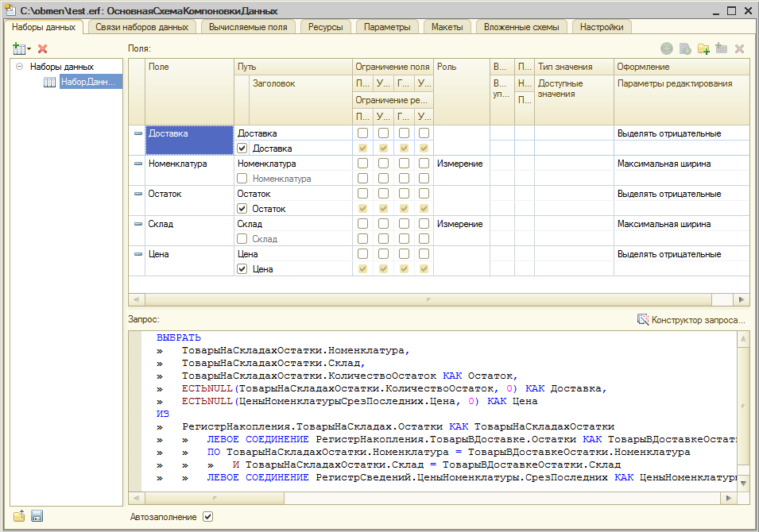Click the red delete data set icon
Viewport: 759px width, 532px height.
click(x=43, y=48)
